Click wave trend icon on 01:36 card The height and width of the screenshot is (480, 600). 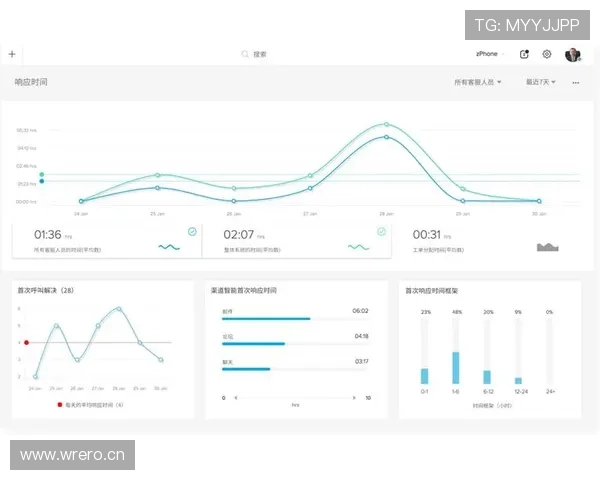click(169, 246)
